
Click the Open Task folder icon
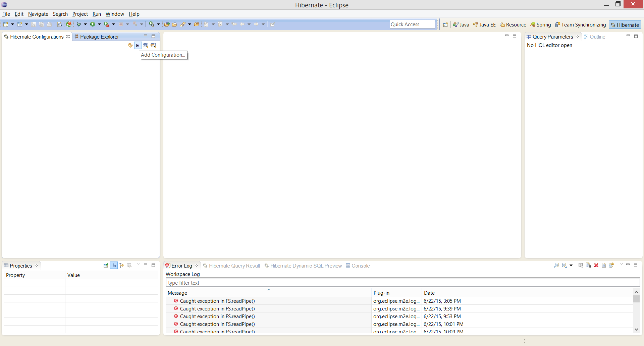tap(175, 24)
